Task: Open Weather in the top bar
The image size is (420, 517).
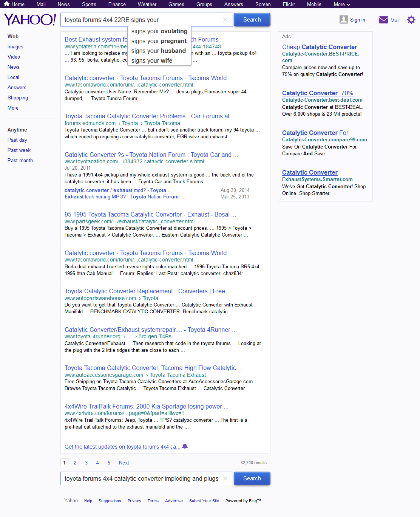Action: [x=147, y=4]
